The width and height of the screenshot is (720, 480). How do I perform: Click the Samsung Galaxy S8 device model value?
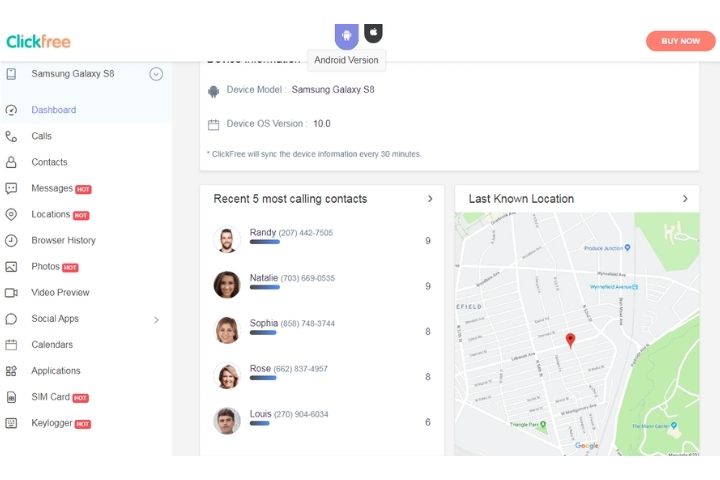[x=333, y=90]
